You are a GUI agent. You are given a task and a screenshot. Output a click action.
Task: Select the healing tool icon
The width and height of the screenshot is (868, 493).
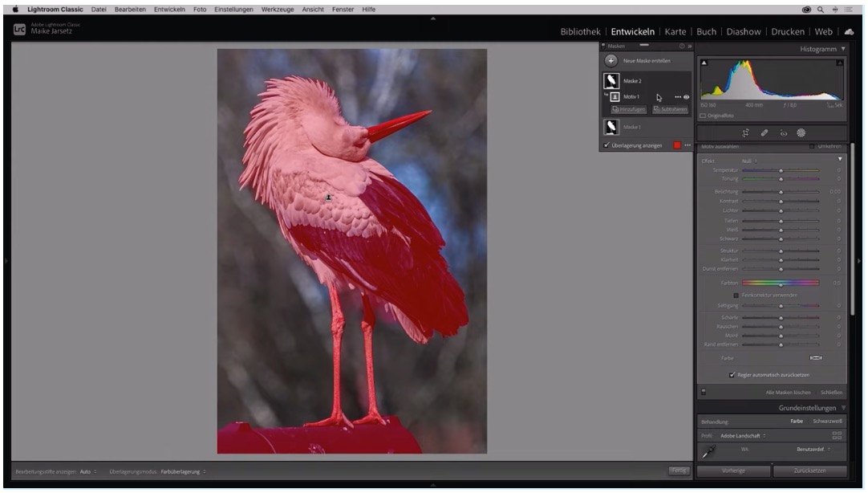(x=765, y=132)
